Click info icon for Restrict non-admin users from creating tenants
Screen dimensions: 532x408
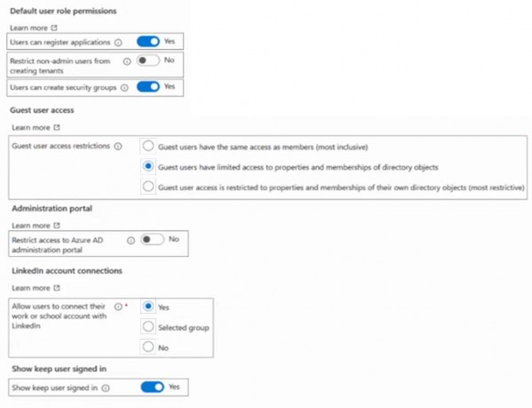126,61
